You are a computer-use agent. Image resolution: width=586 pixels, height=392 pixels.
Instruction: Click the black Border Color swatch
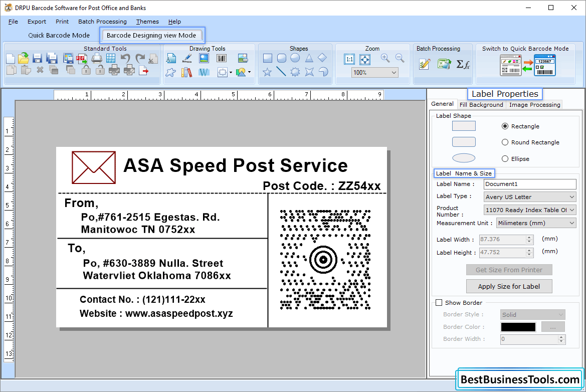point(518,327)
